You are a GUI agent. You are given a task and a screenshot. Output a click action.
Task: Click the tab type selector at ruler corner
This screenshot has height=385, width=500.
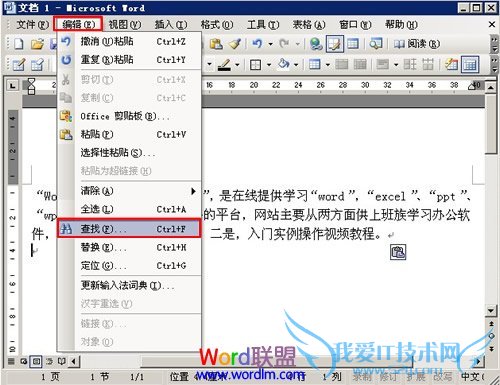click(x=13, y=86)
